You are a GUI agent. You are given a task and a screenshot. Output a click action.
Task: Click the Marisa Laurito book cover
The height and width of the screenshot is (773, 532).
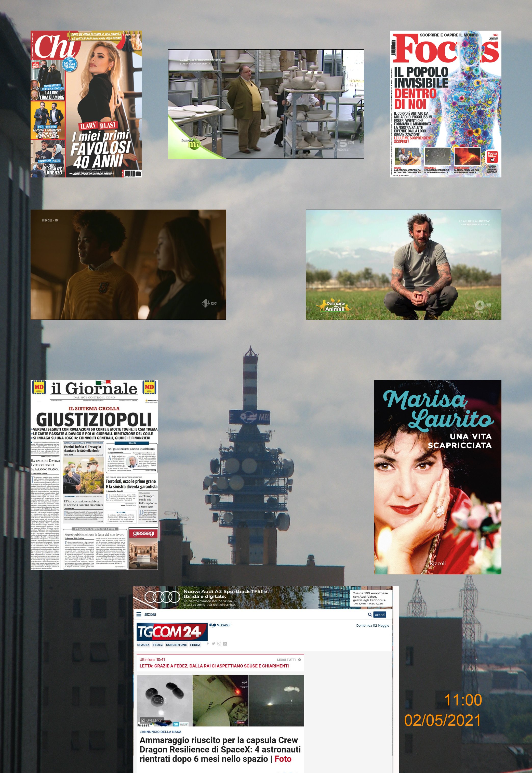pyautogui.click(x=437, y=477)
